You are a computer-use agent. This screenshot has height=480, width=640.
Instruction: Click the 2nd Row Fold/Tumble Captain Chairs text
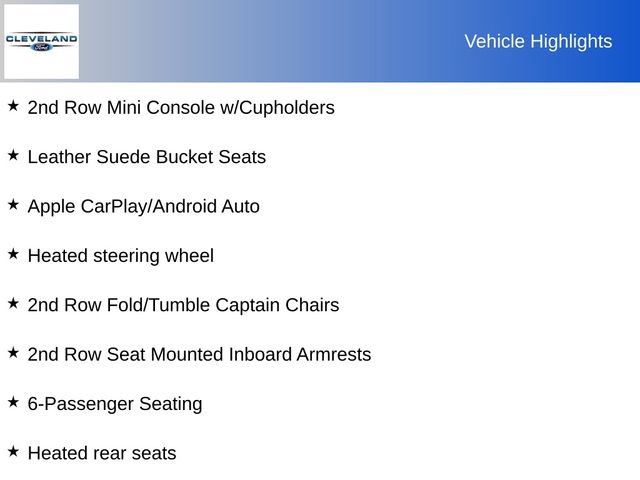183,305
